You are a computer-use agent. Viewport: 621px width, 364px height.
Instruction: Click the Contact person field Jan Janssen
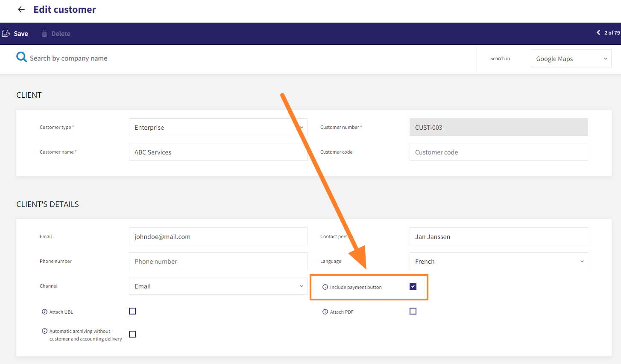pyautogui.click(x=498, y=236)
